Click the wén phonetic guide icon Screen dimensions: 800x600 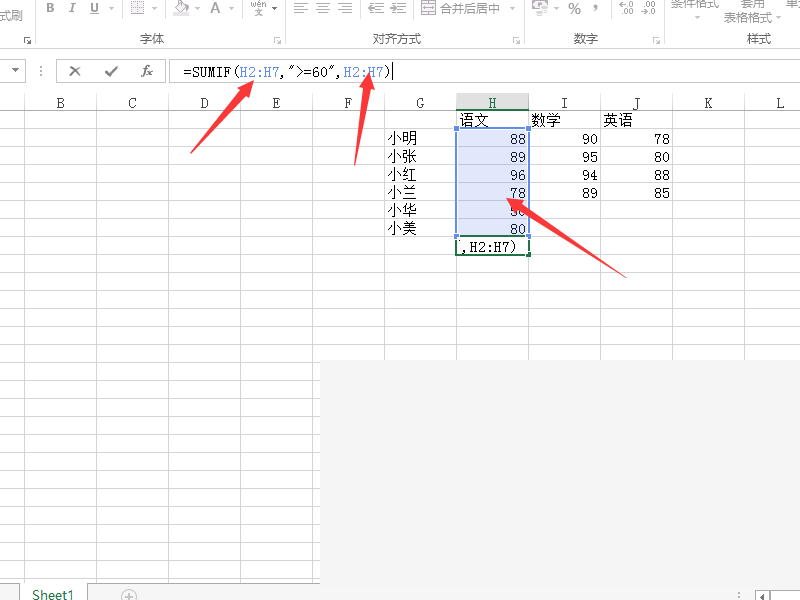coord(258,8)
